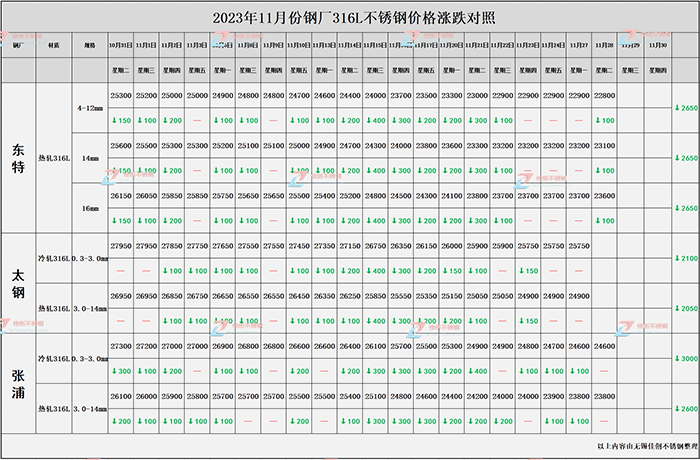The height and width of the screenshot is (460, 700).
Task: Select the 11月3日 date header
Action: pos(197,45)
